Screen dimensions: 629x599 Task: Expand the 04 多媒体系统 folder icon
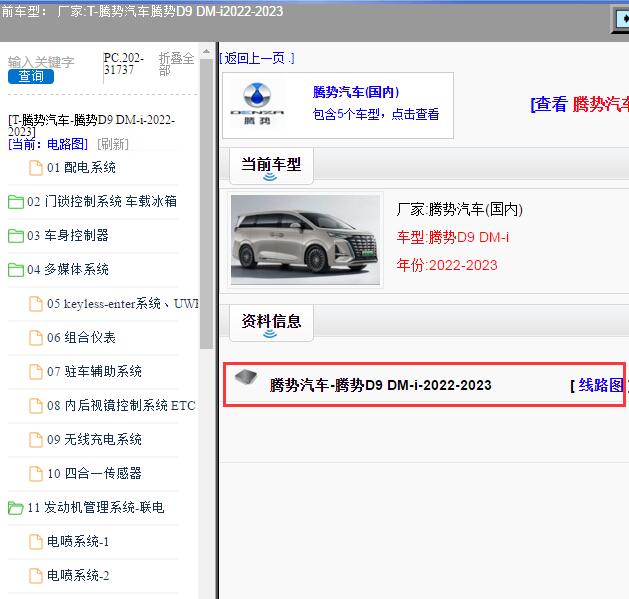[x=16, y=270]
